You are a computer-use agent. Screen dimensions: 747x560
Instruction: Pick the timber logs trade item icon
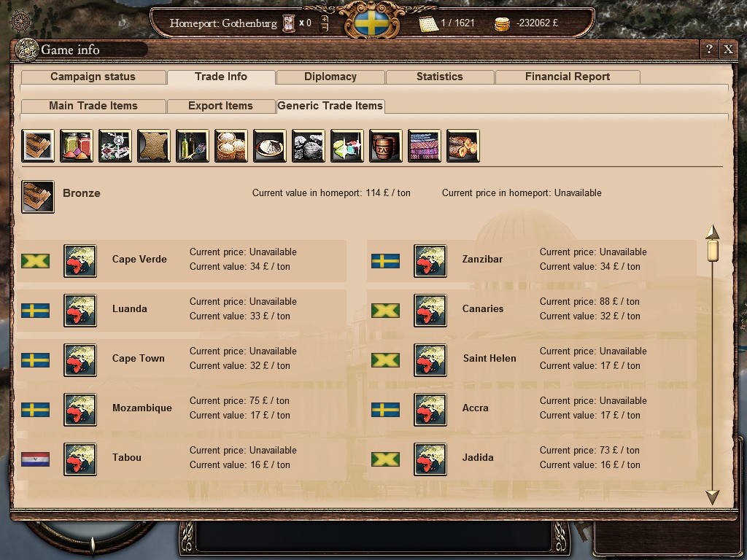tap(463, 146)
